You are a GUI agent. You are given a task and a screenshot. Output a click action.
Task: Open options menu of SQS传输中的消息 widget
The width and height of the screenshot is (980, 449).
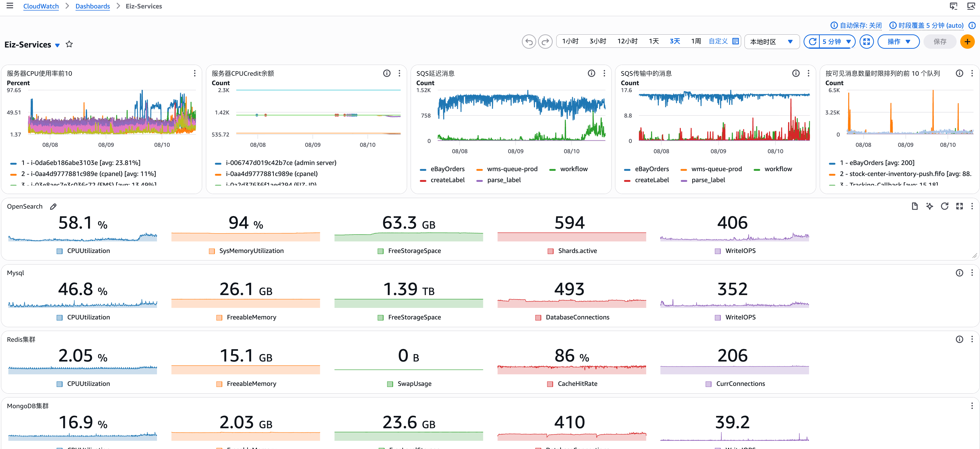click(x=808, y=73)
